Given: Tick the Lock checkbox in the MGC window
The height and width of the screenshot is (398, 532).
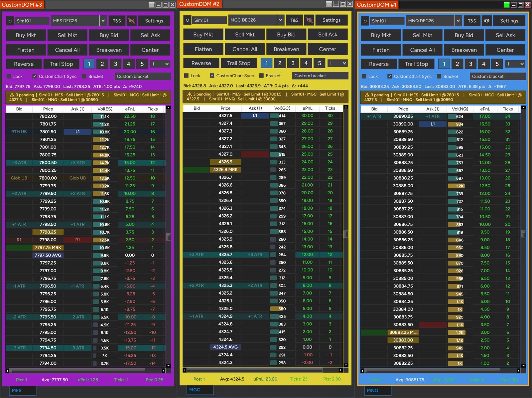Looking at the screenshot, I should click(187, 76).
